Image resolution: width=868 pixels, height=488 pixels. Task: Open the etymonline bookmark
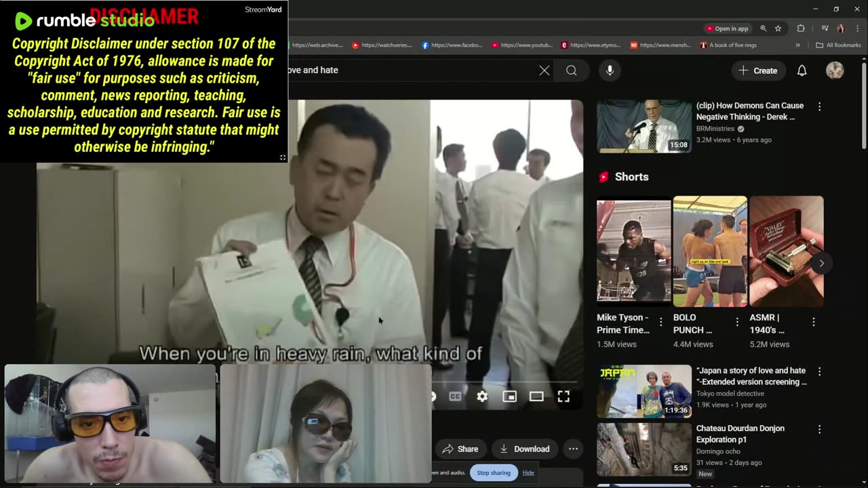(x=591, y=45)
